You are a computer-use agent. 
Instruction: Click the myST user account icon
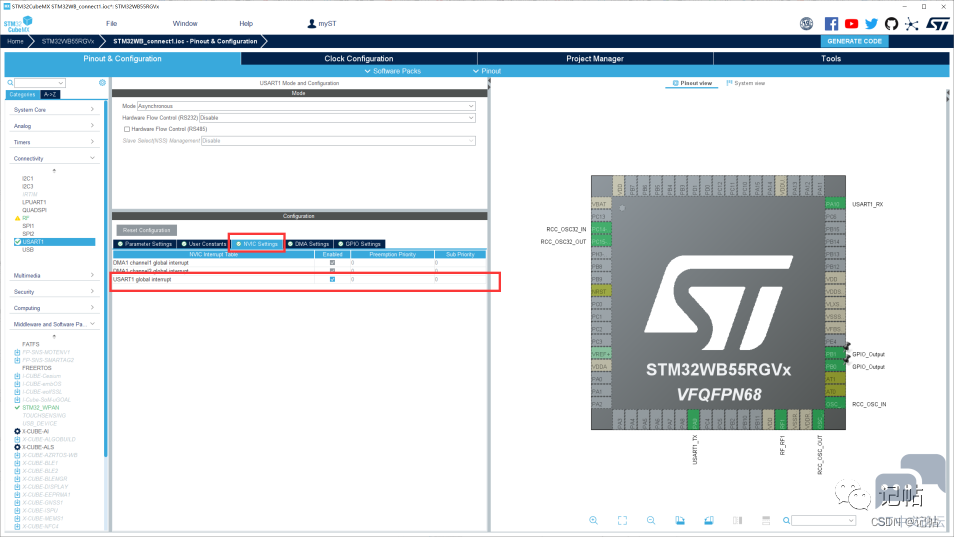[312, 24]
